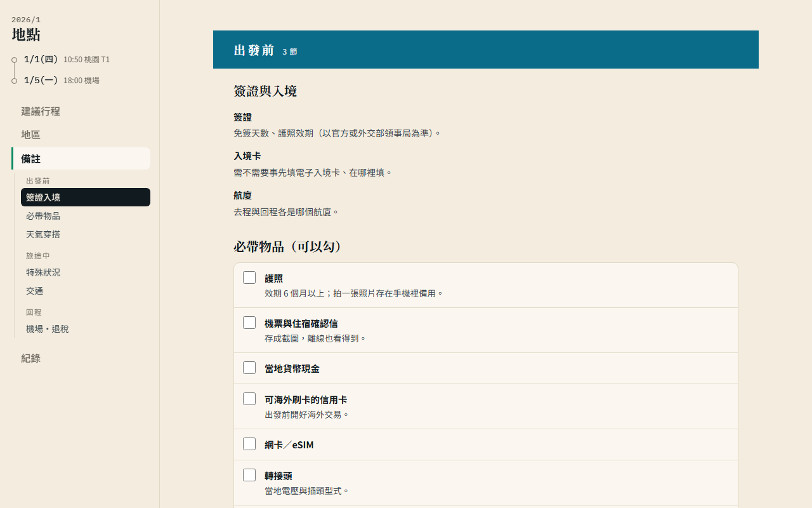
Task: Open the 地區 sidebar section
Action: pyautogui.click(x=81, y=135)
